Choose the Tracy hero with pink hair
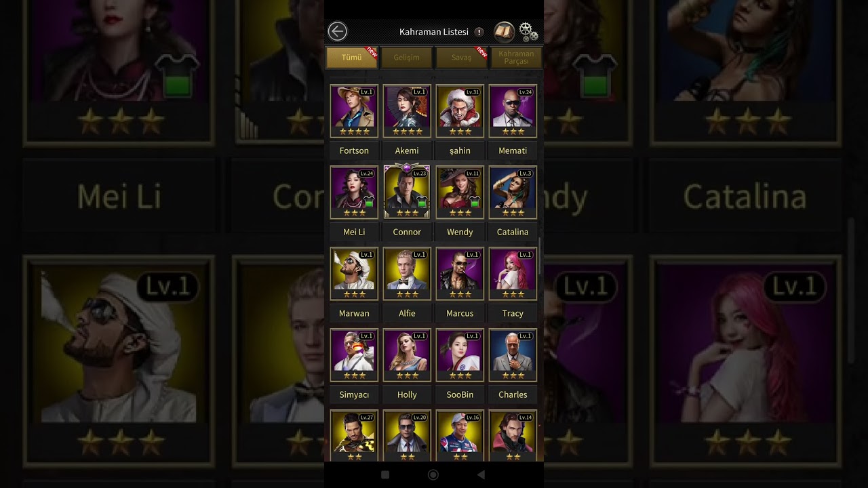The width and height of the screenshot is (868, 488). tap(513, 274)
